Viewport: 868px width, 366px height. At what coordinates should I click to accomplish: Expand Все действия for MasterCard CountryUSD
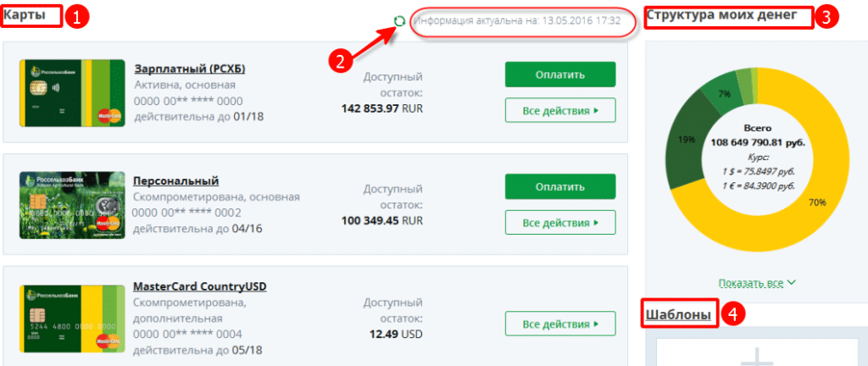pyautogui.click(x=560, y=324)
